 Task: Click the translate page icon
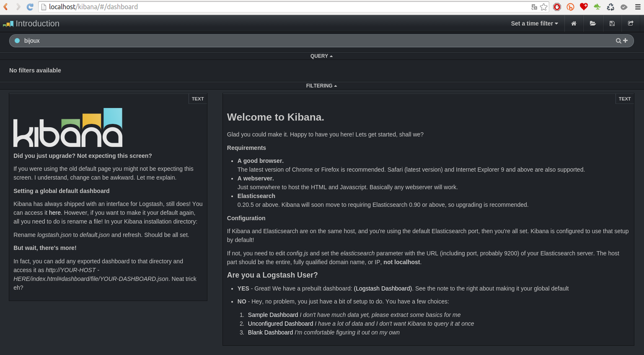point(534,7)
